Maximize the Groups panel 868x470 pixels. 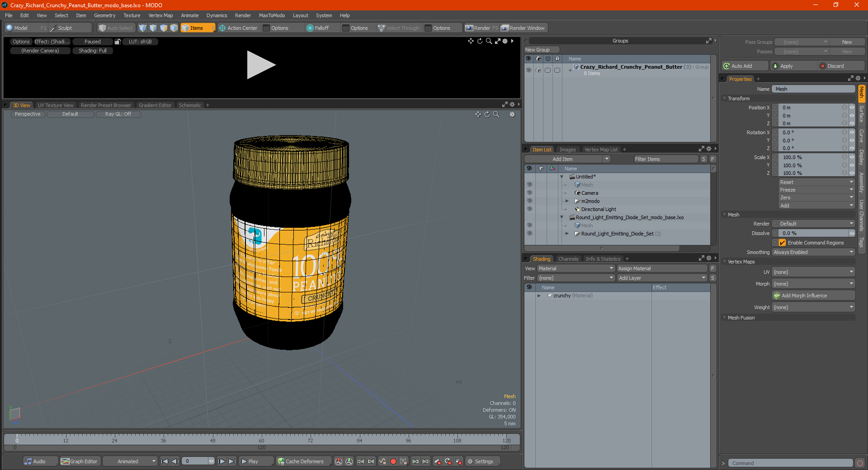click(x=709, y=41)
